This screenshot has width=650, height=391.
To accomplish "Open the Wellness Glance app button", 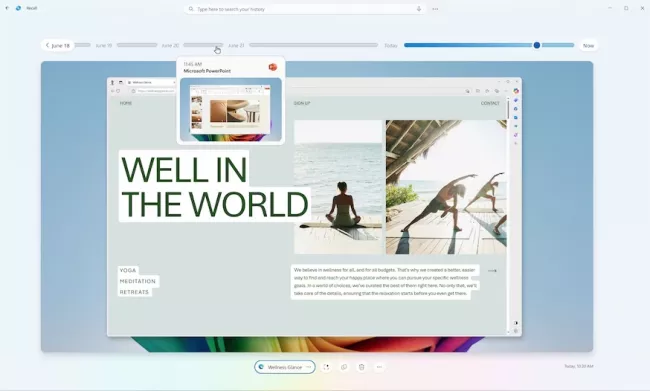I will [x=284, y=367].
